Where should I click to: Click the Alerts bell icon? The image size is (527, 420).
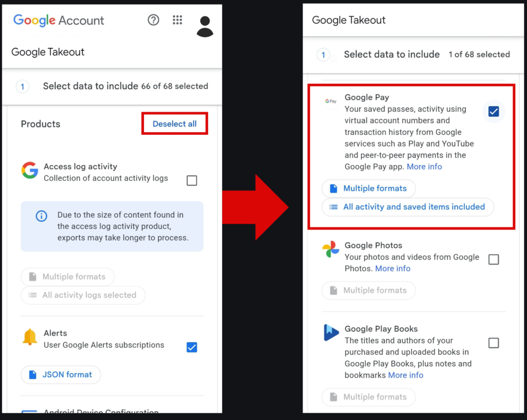click(x=30, y=337)
